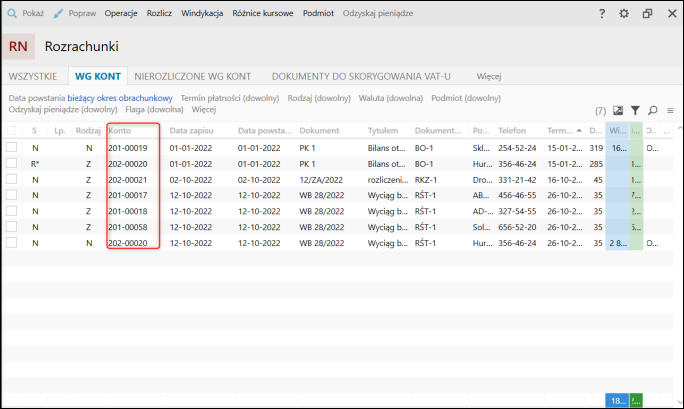Click the rozliczeni... title cell
Image resolution: width=684 pixels, height=409 pixels.
tap(388, 180)
